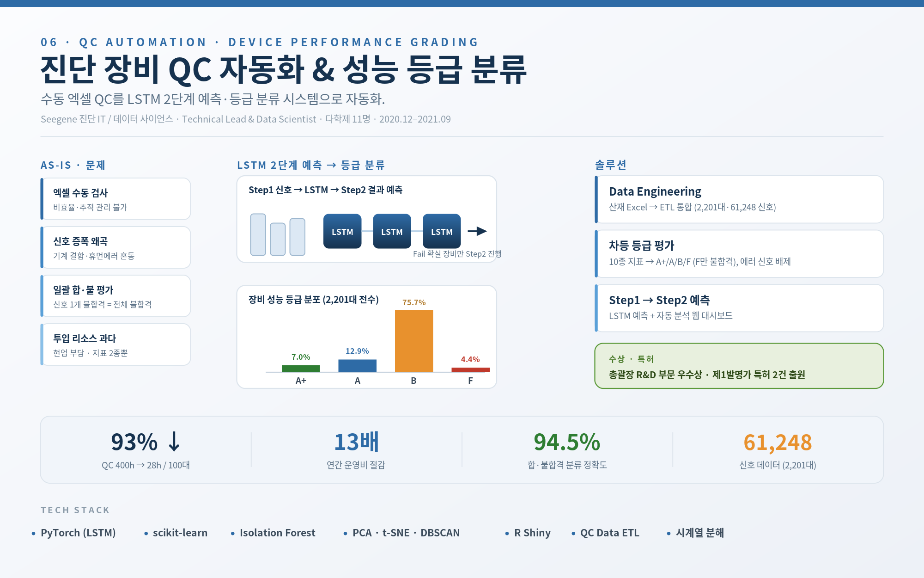Click the A+ axis label

pos(301,381)
